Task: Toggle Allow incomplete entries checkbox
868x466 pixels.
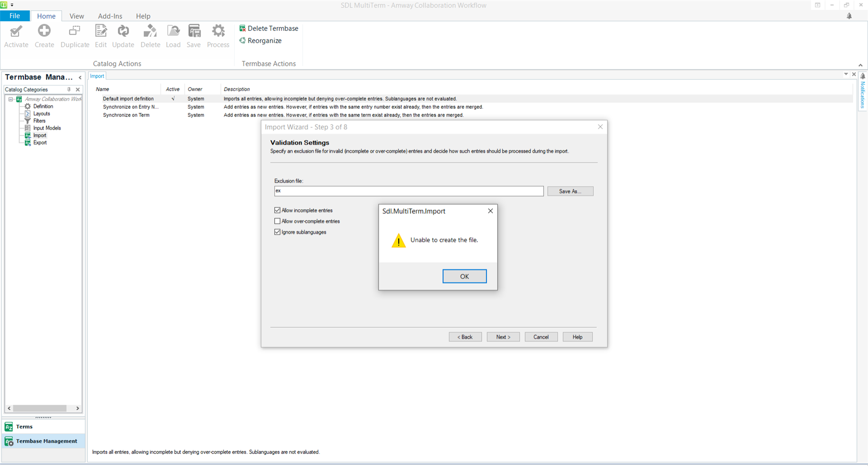Action: coord(277,210)
